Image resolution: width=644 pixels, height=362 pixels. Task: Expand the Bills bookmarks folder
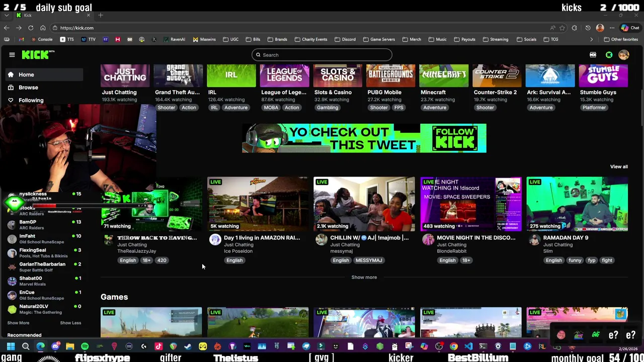click(x=253, y=39)
